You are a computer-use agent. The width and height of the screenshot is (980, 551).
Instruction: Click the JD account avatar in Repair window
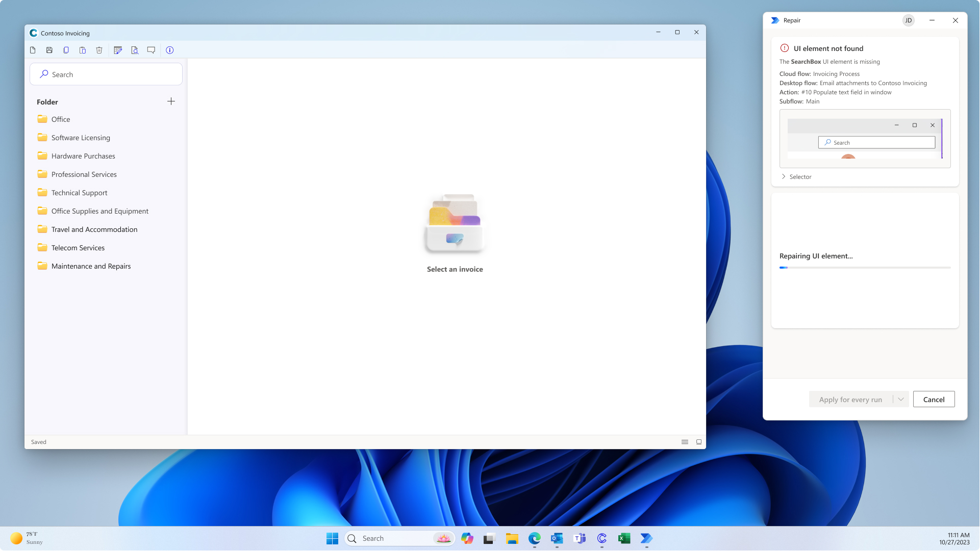pyautogui.click(x=909, y=20)
